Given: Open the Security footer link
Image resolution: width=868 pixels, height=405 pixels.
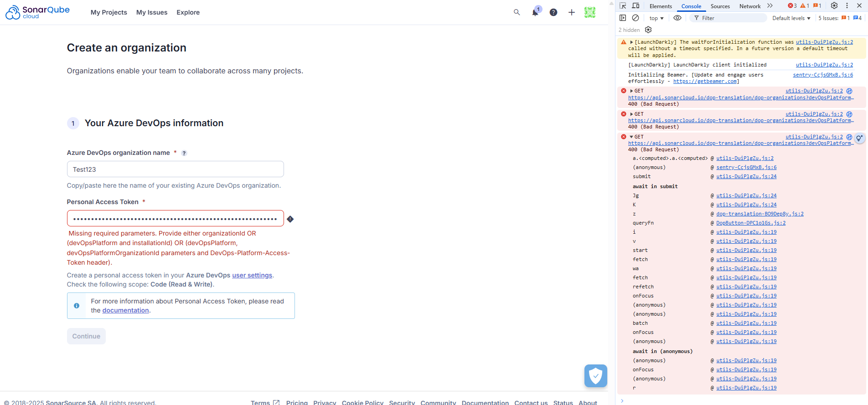Looking at the screenshot, I should point(402,403).
